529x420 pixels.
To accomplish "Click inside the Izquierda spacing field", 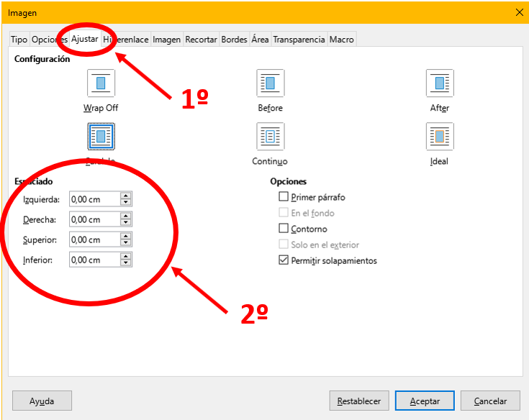I will (x=94, y=199).
